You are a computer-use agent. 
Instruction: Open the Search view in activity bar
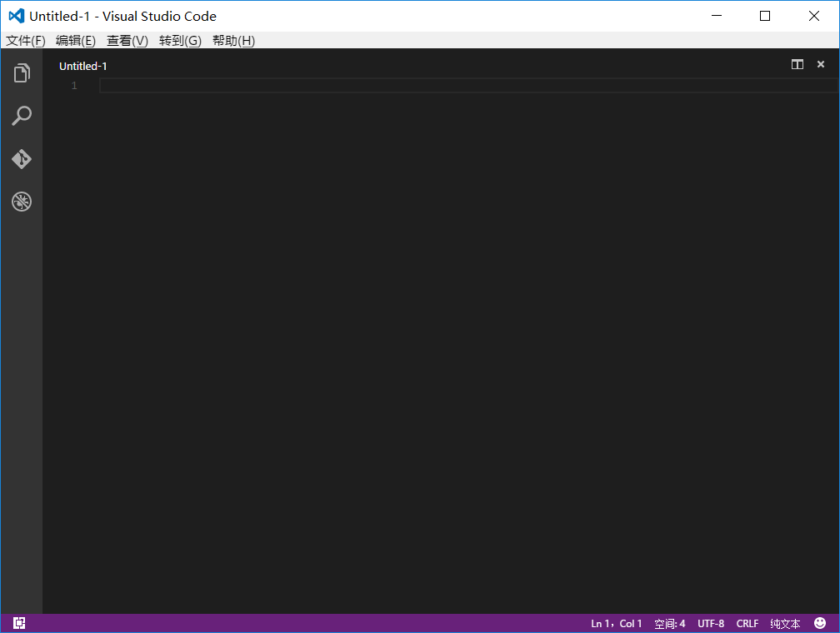22,116
